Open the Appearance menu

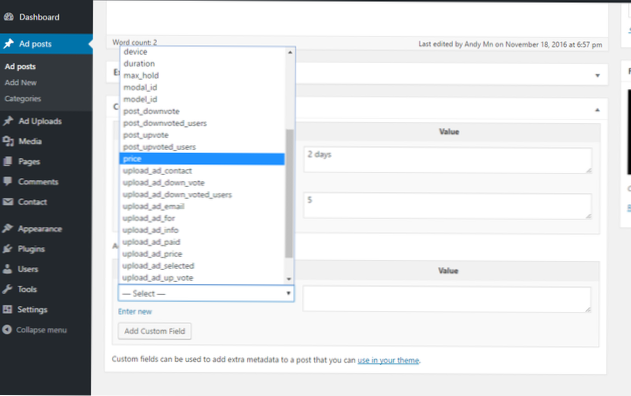click(x=40, y=229)
